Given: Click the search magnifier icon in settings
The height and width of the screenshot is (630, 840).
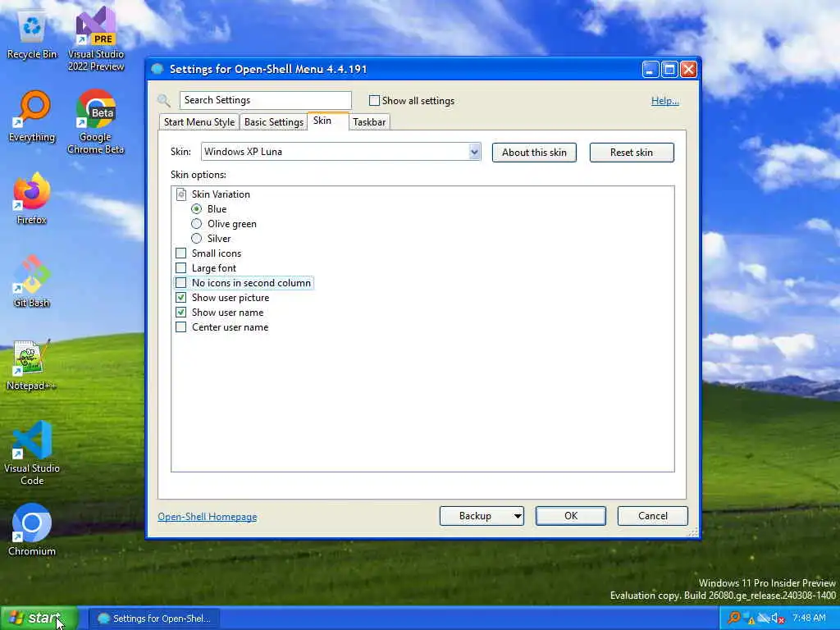Looking at the screenshot, I should coord(164,100).
